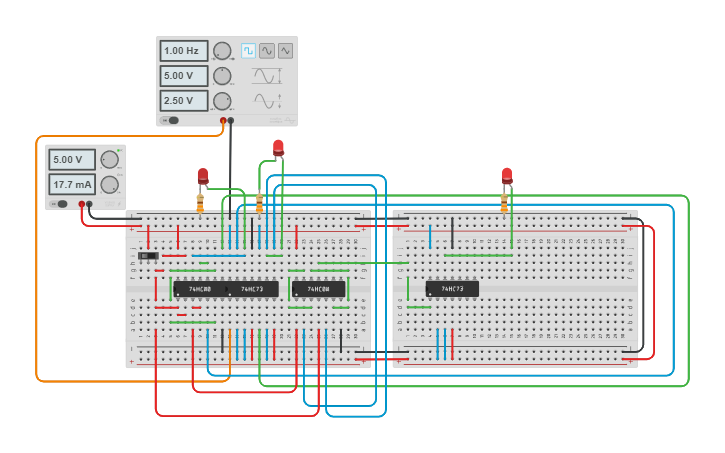The image size is (725, 453).
Task: Click the DC offset knob next to 2.50 V
Action: pos(222,101)
